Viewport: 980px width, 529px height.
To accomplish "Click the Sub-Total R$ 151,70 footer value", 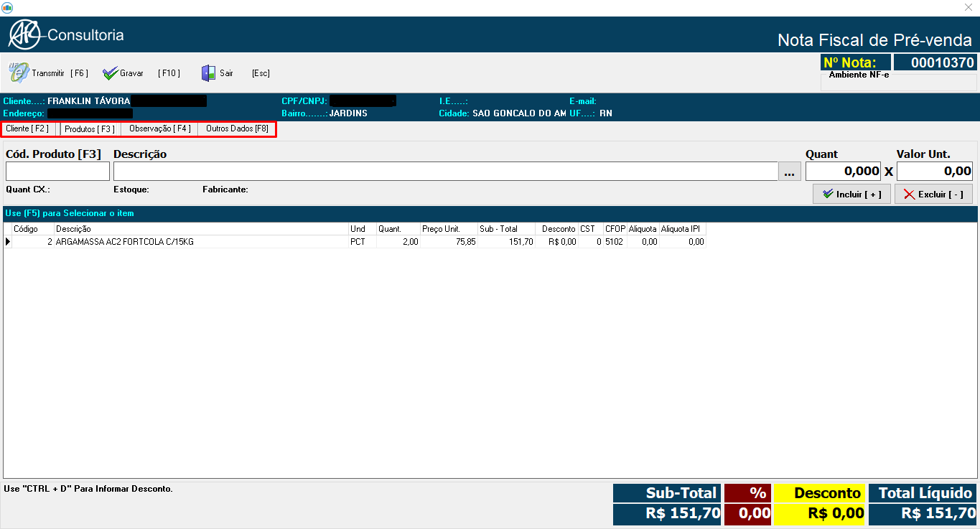I will pyautogui.click(x=667, y=513).
